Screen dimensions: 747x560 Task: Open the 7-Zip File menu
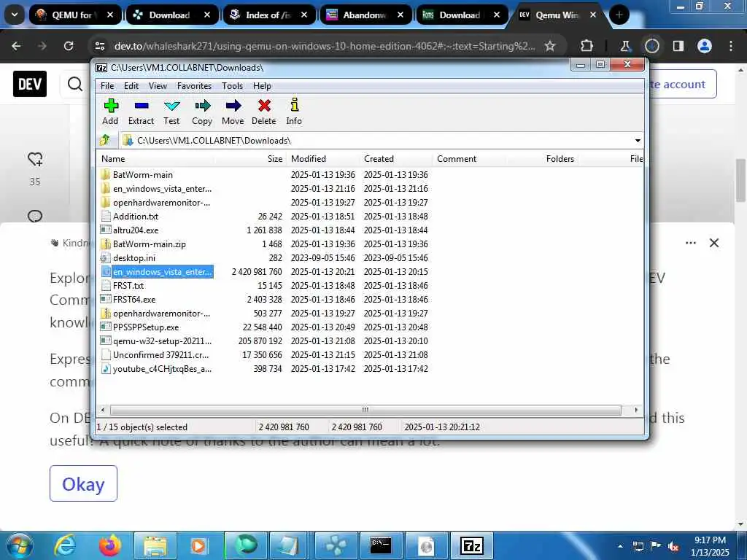click(107, 86)
